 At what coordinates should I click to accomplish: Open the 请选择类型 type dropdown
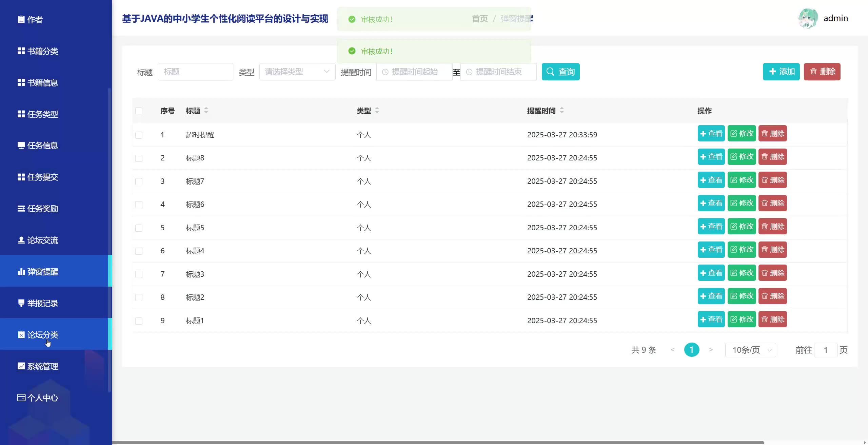point(297,72)
